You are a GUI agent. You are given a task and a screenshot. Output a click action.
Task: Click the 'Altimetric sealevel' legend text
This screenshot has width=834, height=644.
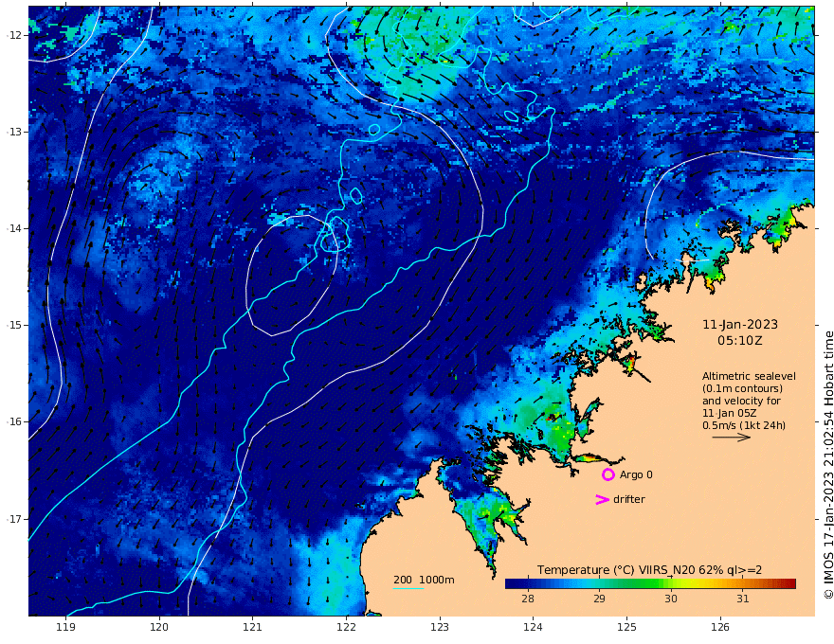[x=749, y=376]
